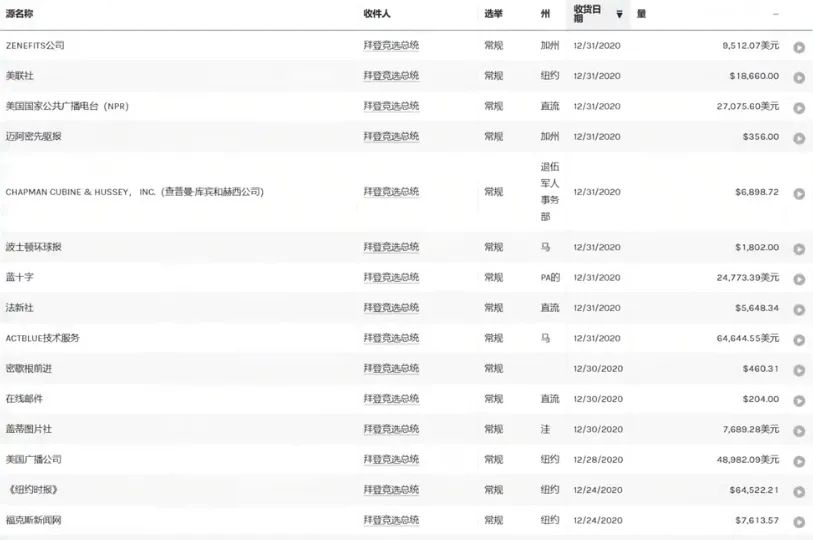Open 拜登竞选总统 link in 《纽约时报》 row
Image resolution: width=813 pixels, height=540 pixels.
[x=391, y=490]
